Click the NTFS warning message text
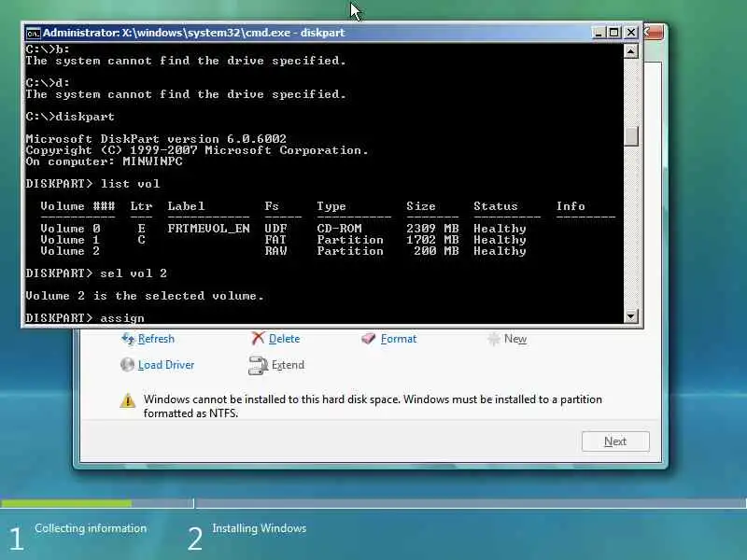Viewport: 747px width, 560px height. coord(373,406)
